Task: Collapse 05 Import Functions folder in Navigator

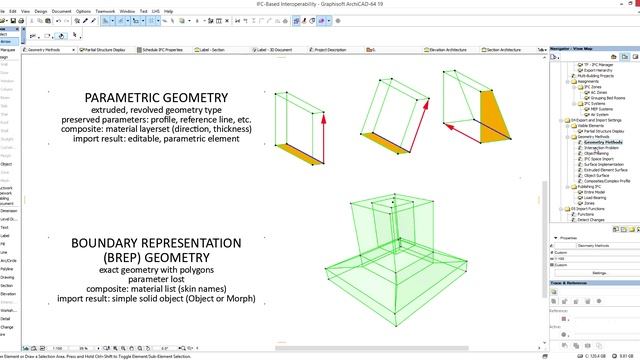Action: tap(561, 209)
